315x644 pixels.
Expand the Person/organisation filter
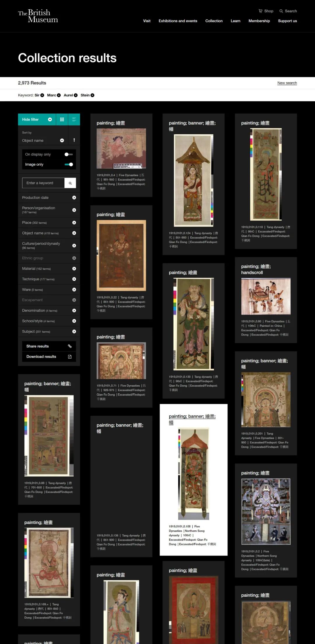pos(49,210)
